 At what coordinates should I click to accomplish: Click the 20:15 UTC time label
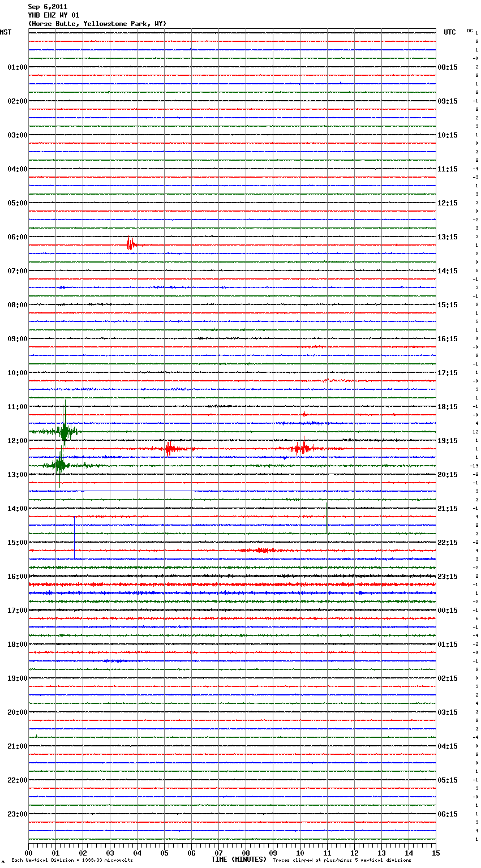click(x=448, y=475)
